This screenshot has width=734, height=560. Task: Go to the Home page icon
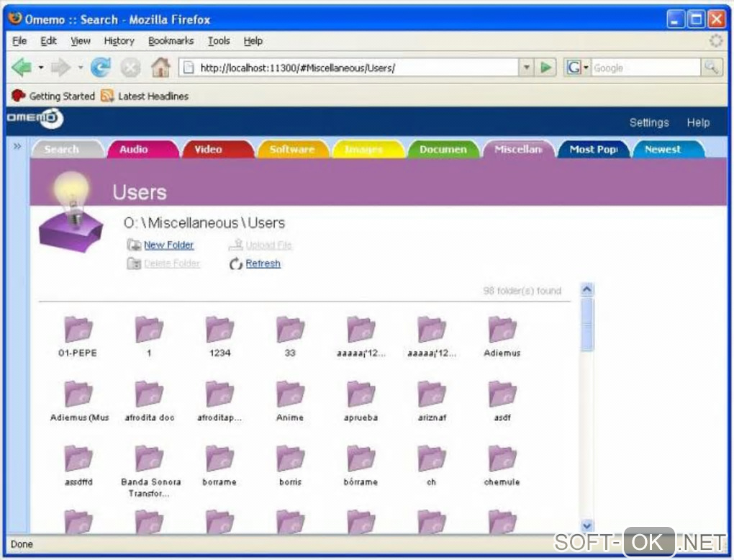pyautogui.click(x=160, y=68)
